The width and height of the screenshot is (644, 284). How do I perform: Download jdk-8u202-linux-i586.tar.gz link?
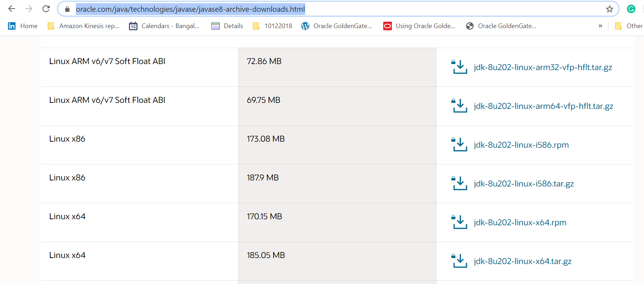524,184
